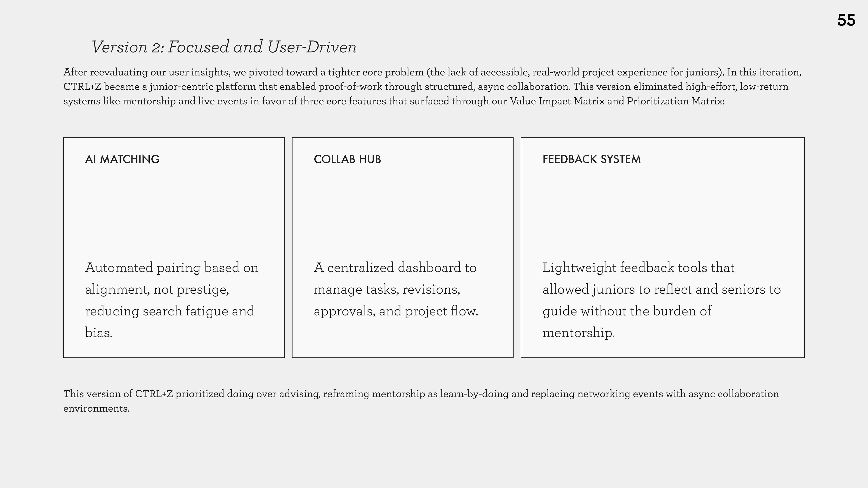Viewport: 868px width, 488px height.
Task: Click 'Prioritization Matrix:' in the intro paragraph
Action: pyautogui.click(x=676, y=101)
